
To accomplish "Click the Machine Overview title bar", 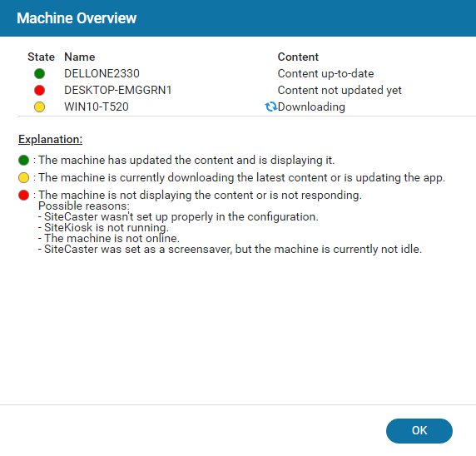I will click(x=238, y=18).
